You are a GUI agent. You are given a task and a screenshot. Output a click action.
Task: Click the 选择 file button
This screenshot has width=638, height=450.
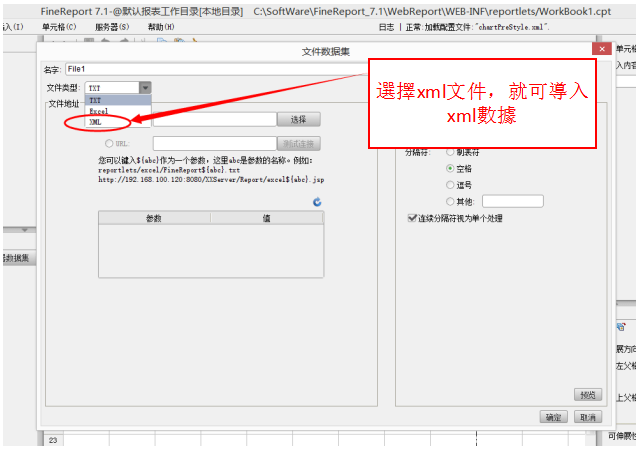click(299, 120)
